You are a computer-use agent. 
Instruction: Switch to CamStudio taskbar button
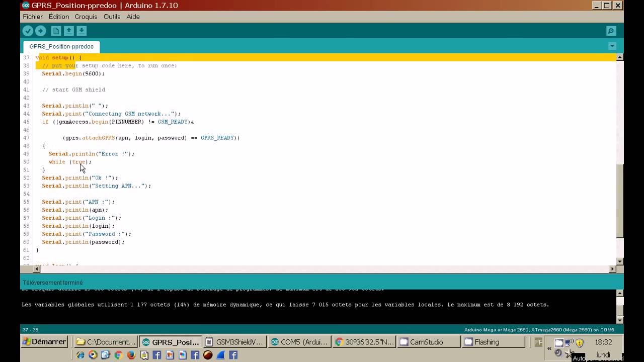[x=428, y=342]
